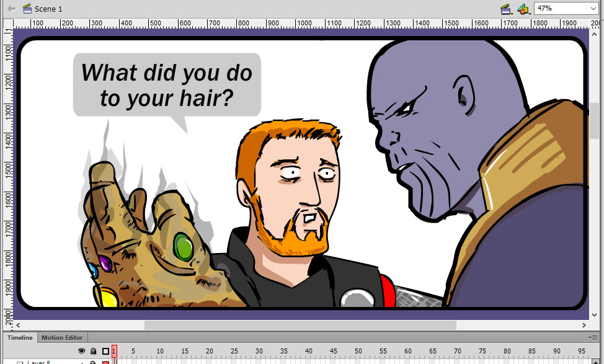Click frame 10 on the timeline ruler
Image resolution: width=604 pixels, height=364 pixels.
[x=160, y=351]
